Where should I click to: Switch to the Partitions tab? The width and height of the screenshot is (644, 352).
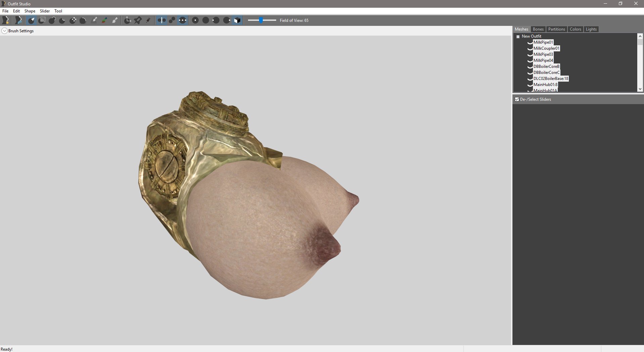[556, 29]
